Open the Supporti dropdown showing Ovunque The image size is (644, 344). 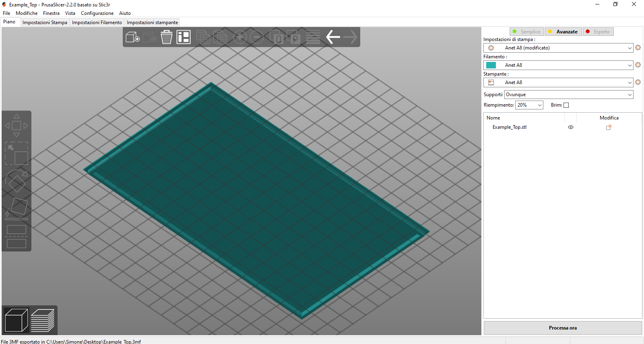[x=569, y=95]
